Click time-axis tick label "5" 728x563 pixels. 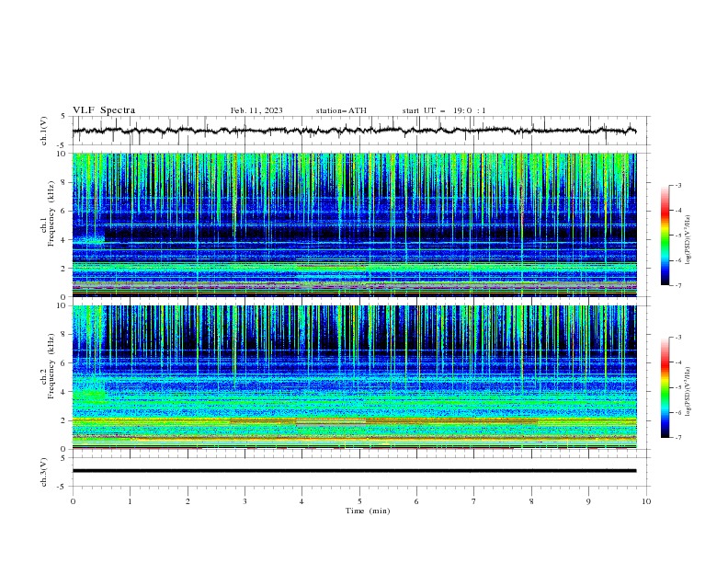pyautogui.click(x=359, y=501)
